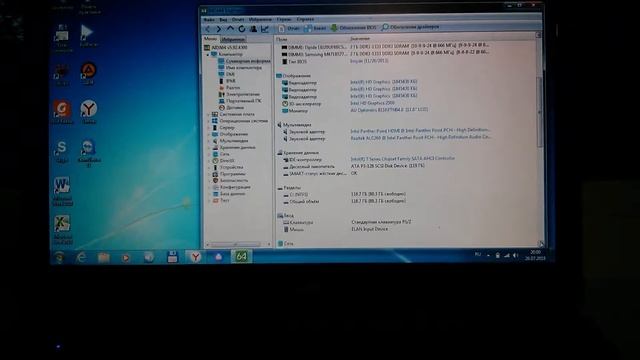Click the Отчет toolbar button
The image size is (640, 360).
point(289,28)
